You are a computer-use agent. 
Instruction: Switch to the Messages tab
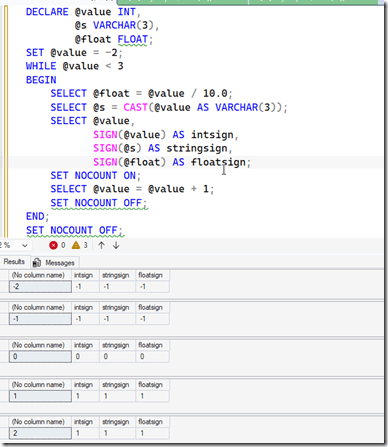point(55,263)
